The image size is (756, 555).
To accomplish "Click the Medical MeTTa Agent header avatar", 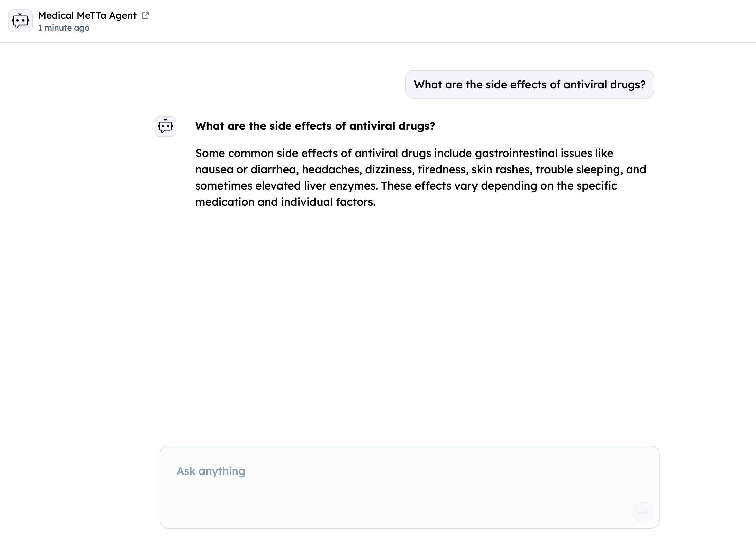I will pos(20,21).
